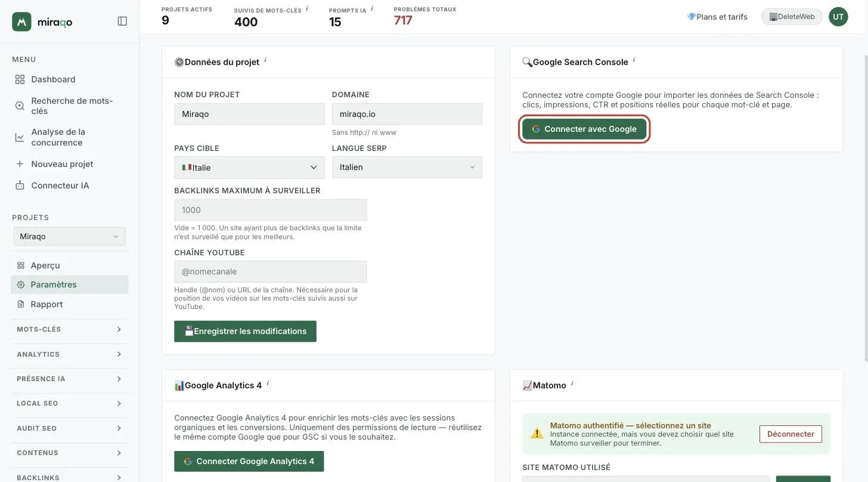This screenshot has height=482, width=868.
Task: Open the Pays cible dropdown showing Italie
Action: click(x=249, y=168)
